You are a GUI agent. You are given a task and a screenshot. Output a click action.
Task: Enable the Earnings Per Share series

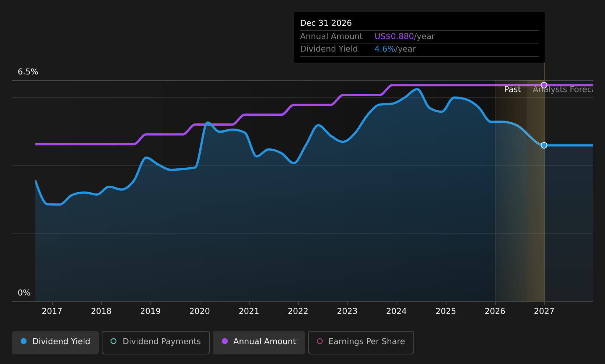point(361,343)
